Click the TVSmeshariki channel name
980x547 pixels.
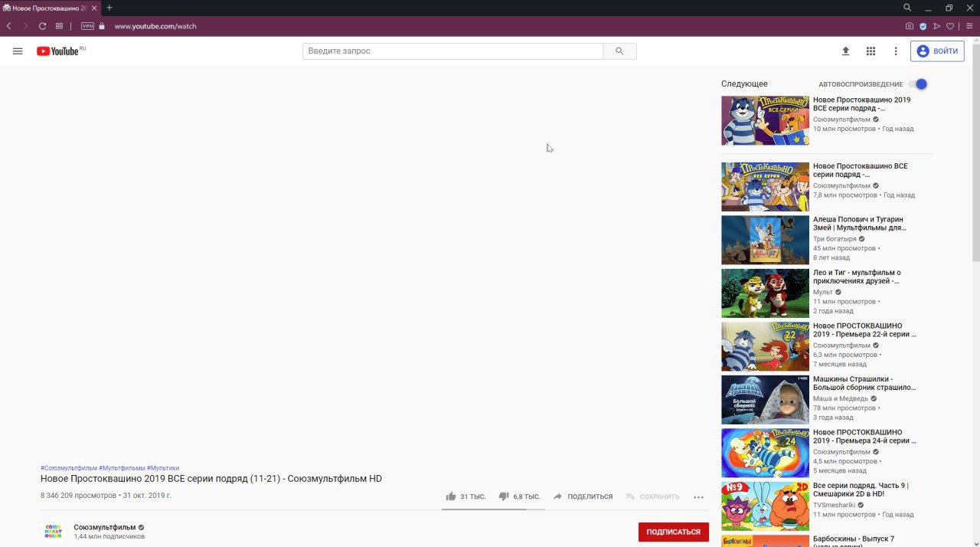[x=834, y=505]
